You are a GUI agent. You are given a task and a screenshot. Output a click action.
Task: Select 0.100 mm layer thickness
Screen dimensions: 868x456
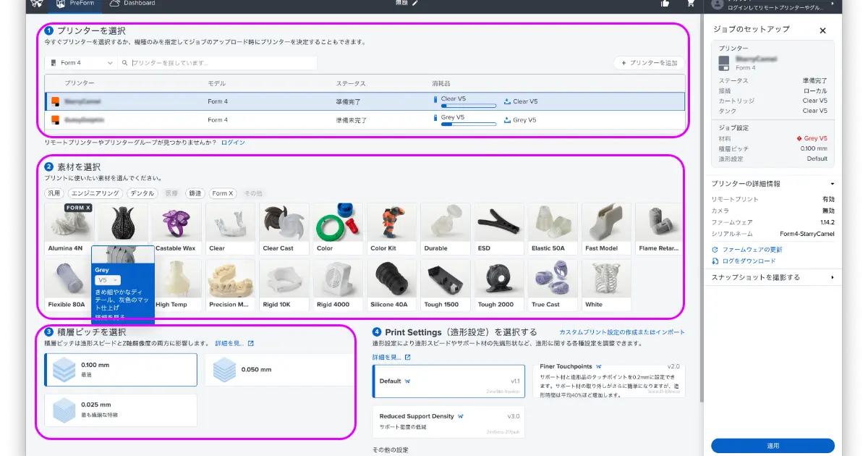pyautogui.click(x=121, y=369)
